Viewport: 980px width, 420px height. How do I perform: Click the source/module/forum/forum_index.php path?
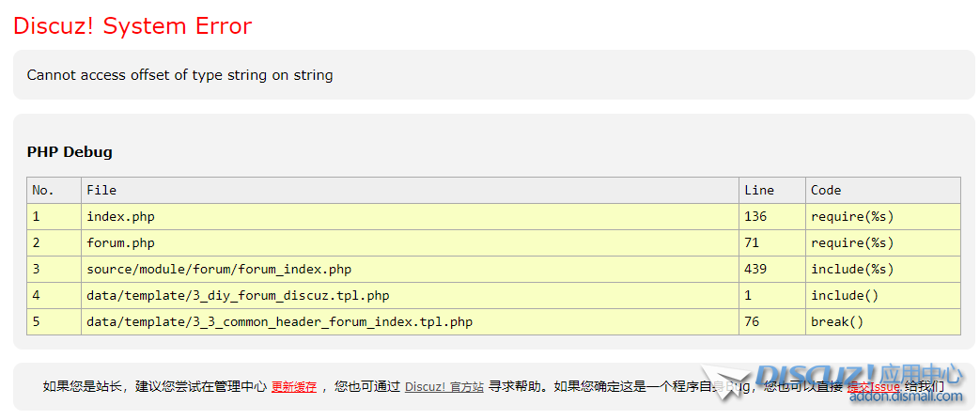219,269
